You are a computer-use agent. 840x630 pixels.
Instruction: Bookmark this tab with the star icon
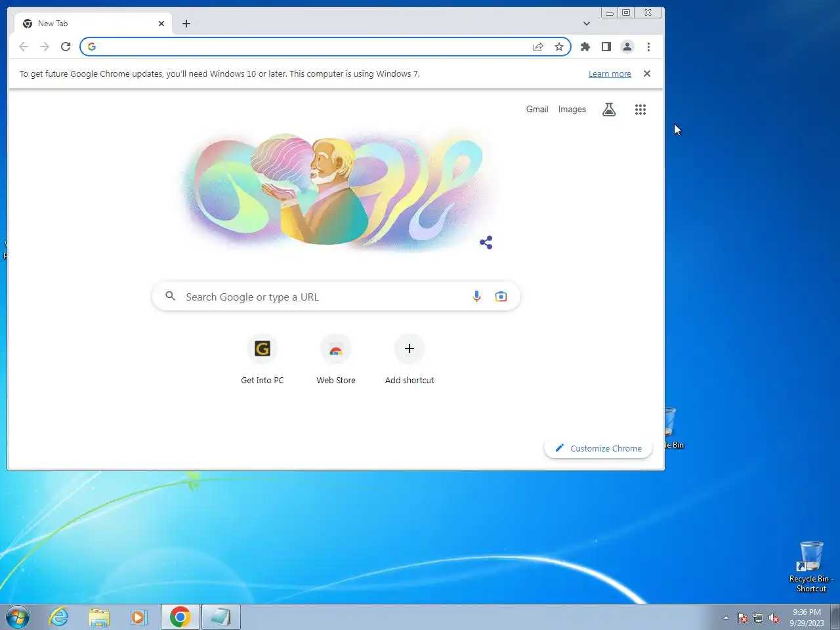click(x=559, y=47)
